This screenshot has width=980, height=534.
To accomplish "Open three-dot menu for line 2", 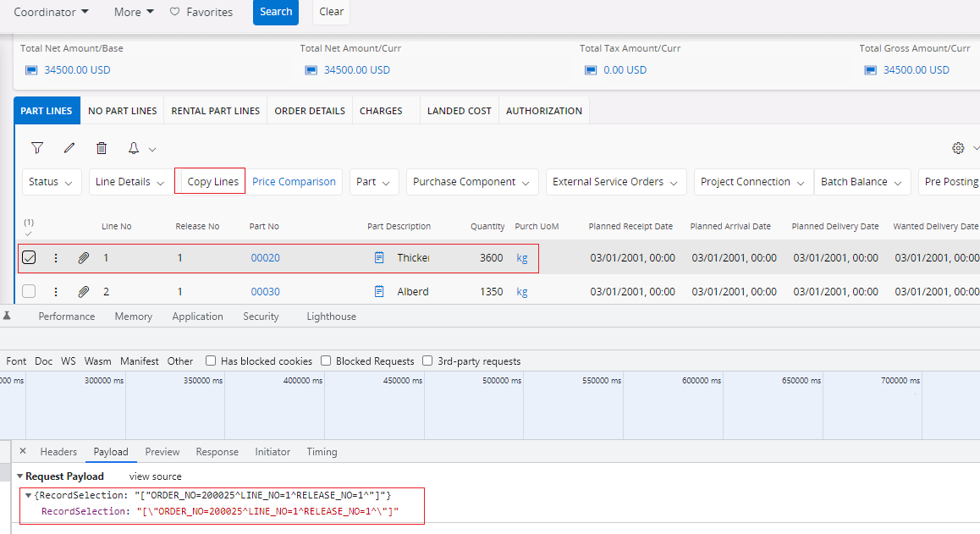I will (x=56, y=292).
